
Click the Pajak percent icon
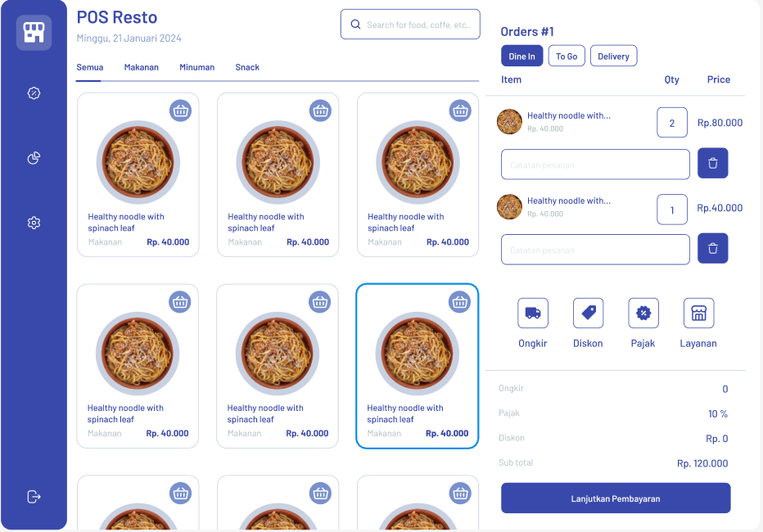[x=643, y=313]
